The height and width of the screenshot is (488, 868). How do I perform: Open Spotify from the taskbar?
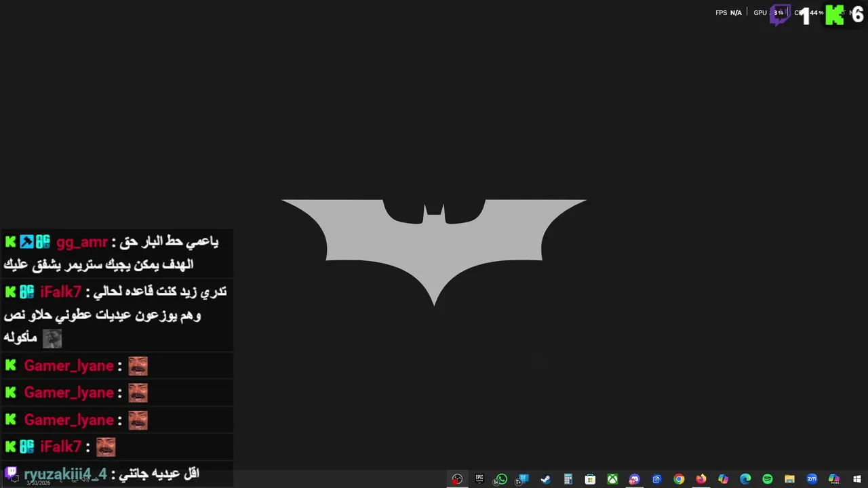[768, 479]
